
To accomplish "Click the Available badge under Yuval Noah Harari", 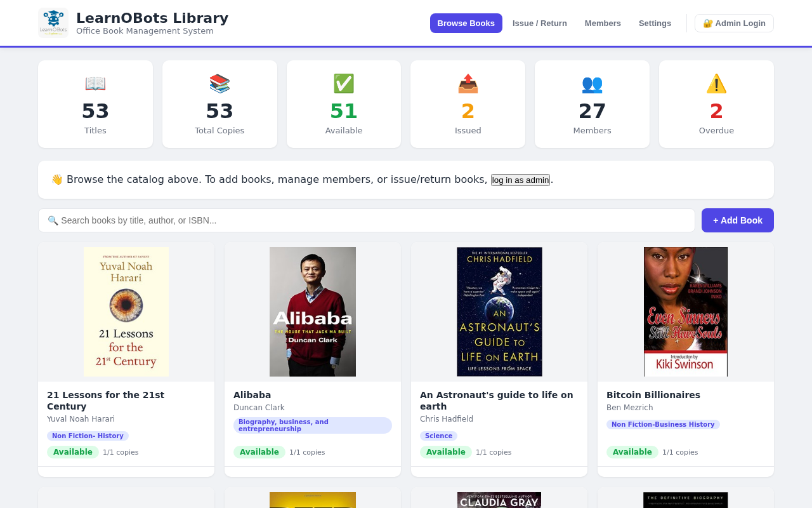I will click(x=73, y=452).
